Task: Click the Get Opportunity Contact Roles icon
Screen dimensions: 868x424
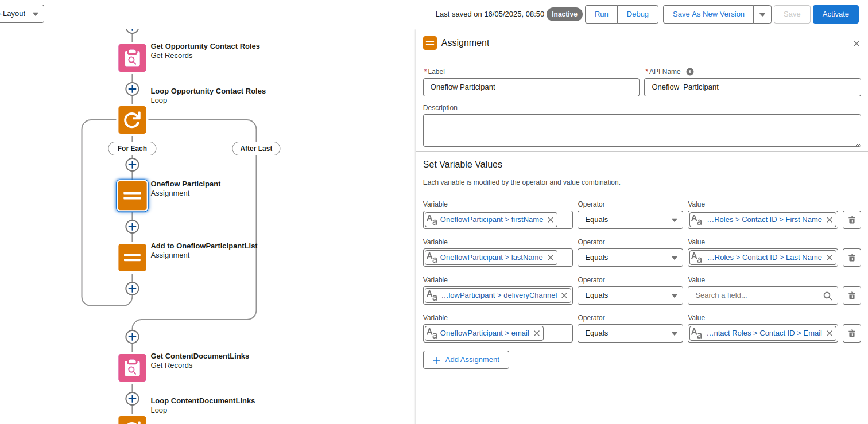Action: pyautogui.click(x=132, y=58)
